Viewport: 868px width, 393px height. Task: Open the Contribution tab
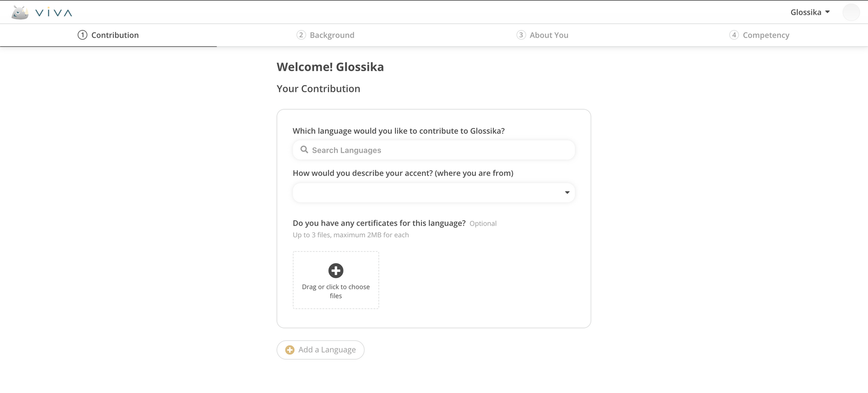(x=108, y=35)
